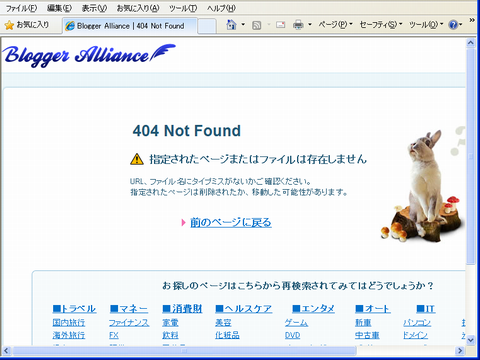
Task: Click the pink arrow beside 前のページに戻る
Action: [183, 222]
